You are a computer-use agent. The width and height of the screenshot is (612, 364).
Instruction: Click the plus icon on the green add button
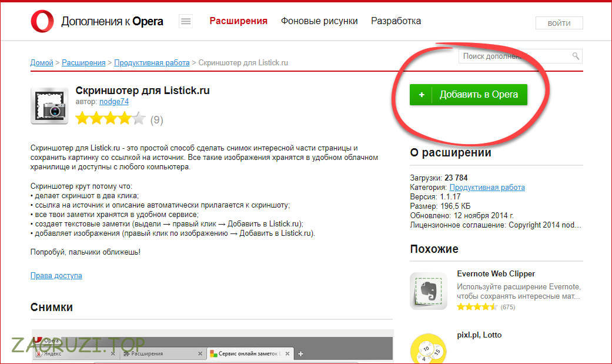pos(422,95)
